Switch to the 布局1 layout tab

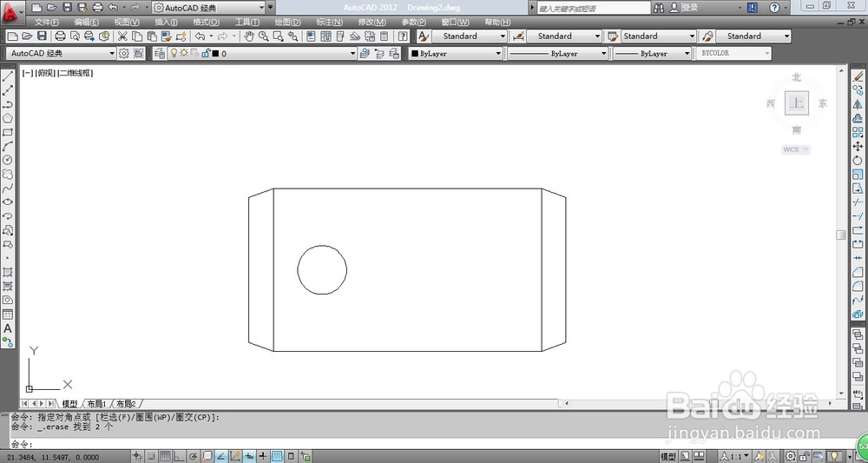point(96,404)
